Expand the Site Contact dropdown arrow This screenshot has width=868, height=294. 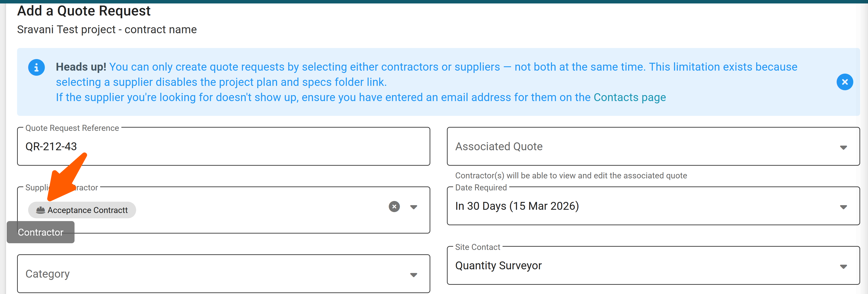843,267
